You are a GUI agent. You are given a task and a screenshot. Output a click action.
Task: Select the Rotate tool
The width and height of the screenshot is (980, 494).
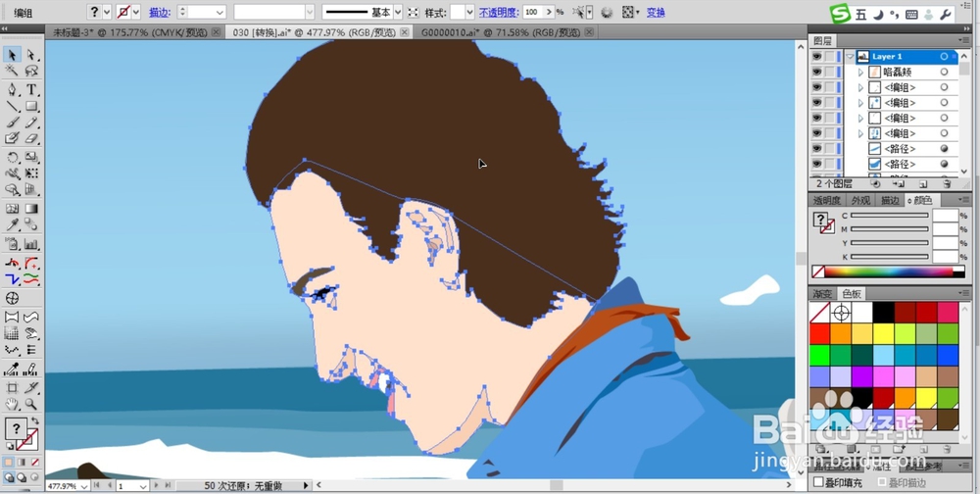[12, 158]
